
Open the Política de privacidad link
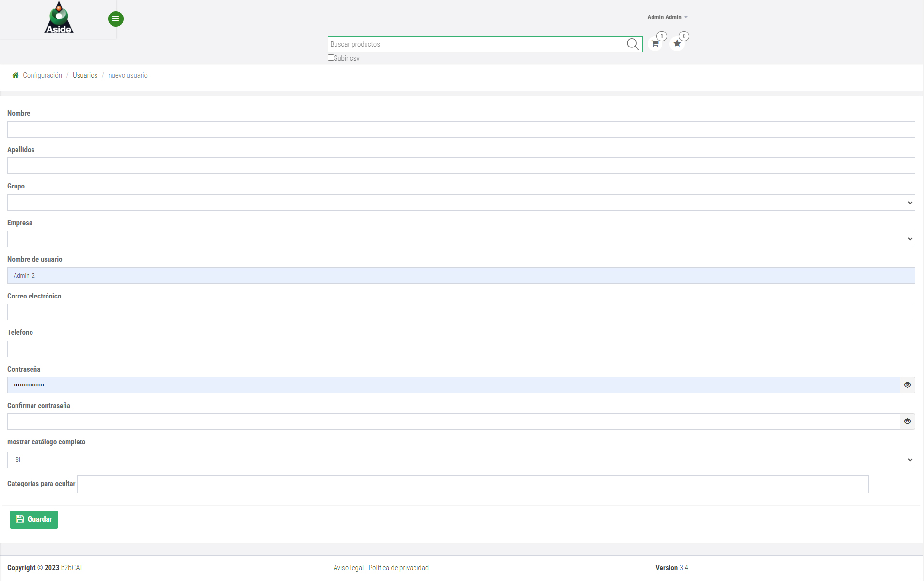pyautogui.click(x=398, y=568)
